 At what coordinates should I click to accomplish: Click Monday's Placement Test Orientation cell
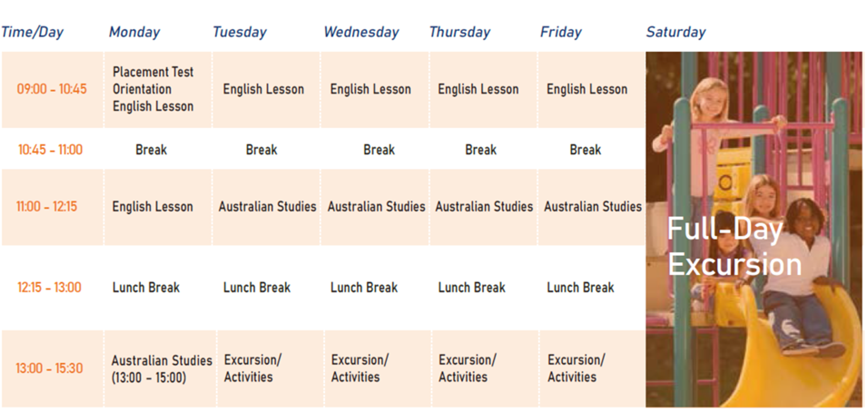[153, 89]
